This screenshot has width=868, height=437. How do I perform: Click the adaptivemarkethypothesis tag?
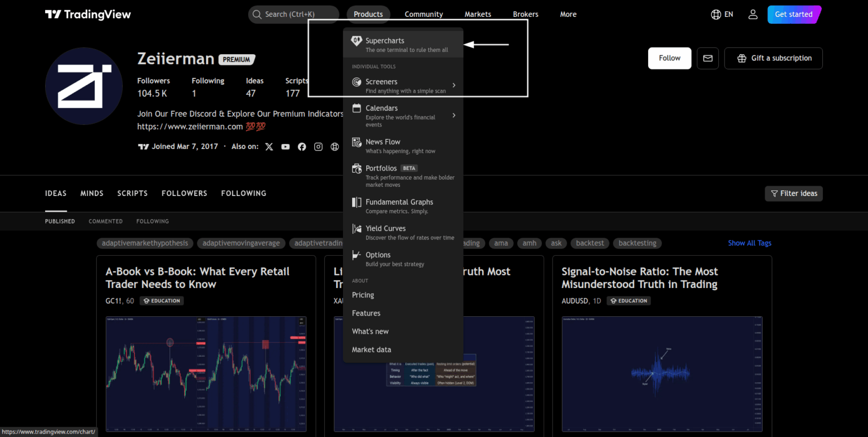click(x=145, y=243)
